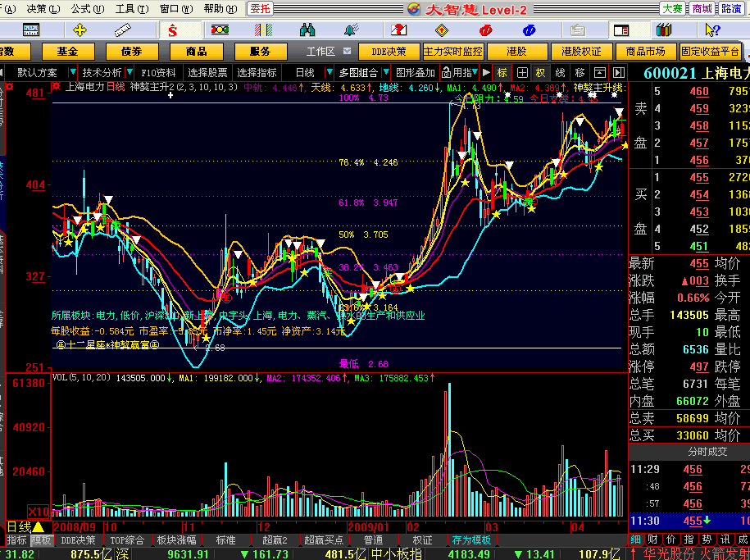Click the window layout panel icon

coord(621,30)
